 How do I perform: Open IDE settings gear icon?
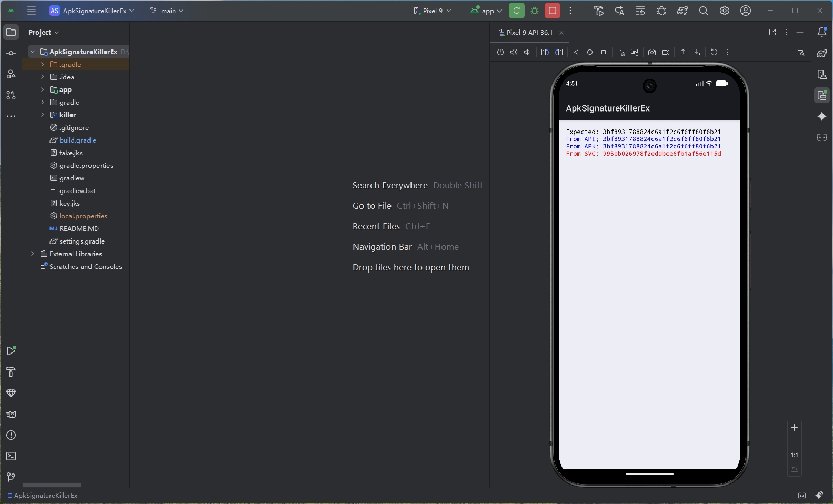click(725, 11)
